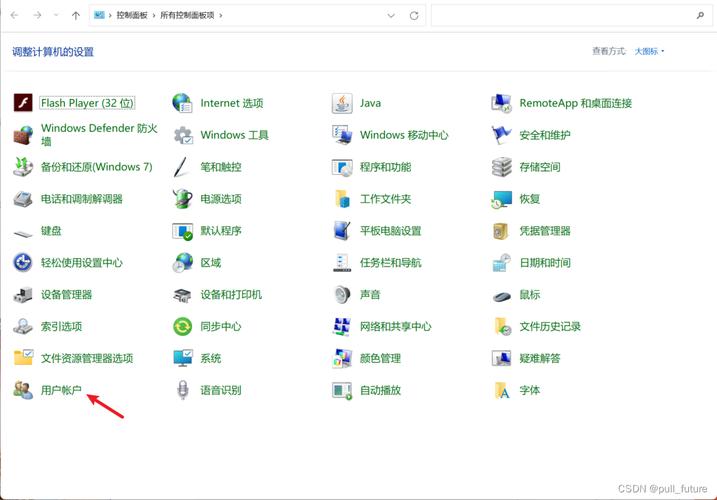Open the Internet 选项 globe icon
717x500 pixels.
pos(182,103)
